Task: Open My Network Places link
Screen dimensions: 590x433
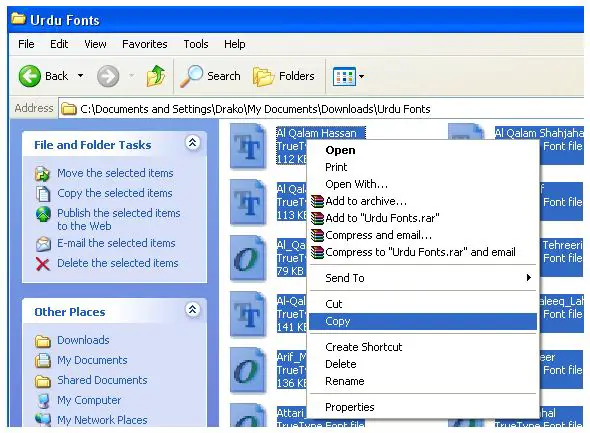Action: 102,420
